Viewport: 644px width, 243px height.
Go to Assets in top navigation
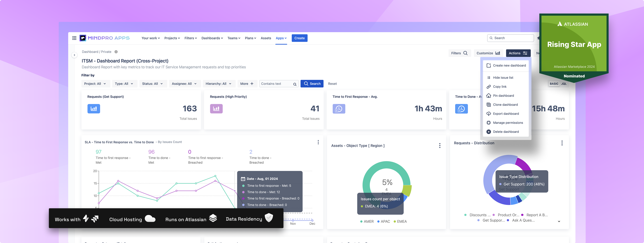click(x=266, y=38)
